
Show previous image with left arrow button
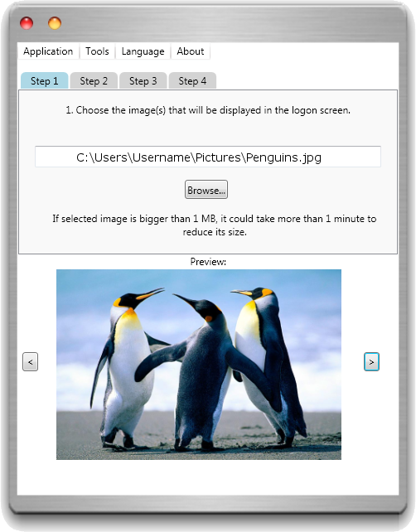[30, 361]
